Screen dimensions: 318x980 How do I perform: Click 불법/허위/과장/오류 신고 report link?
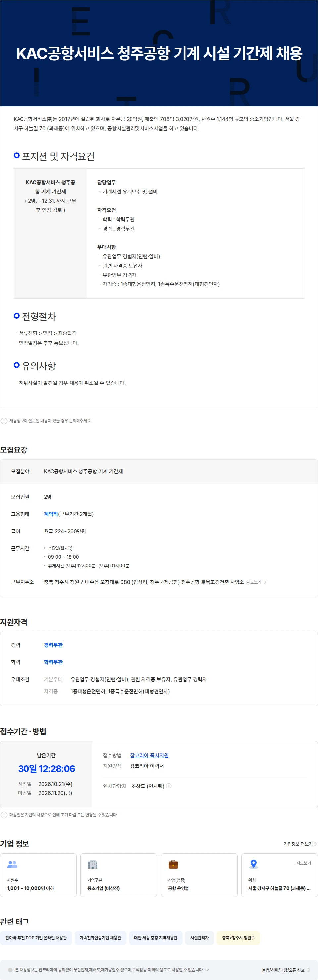click(x=283, y=970)
